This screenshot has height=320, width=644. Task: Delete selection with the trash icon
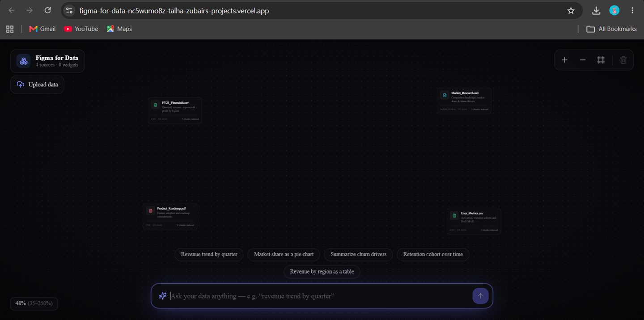click(x=623, y=60)
